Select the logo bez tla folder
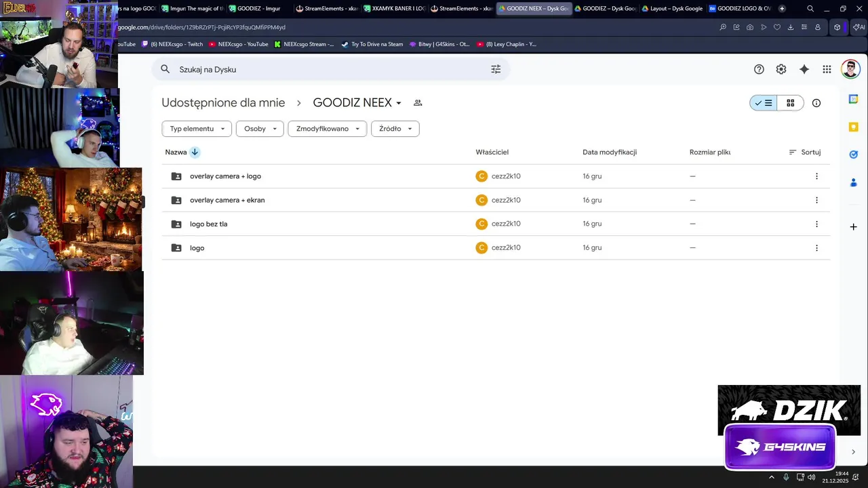 pyautogui.click(x=496, y=224)
